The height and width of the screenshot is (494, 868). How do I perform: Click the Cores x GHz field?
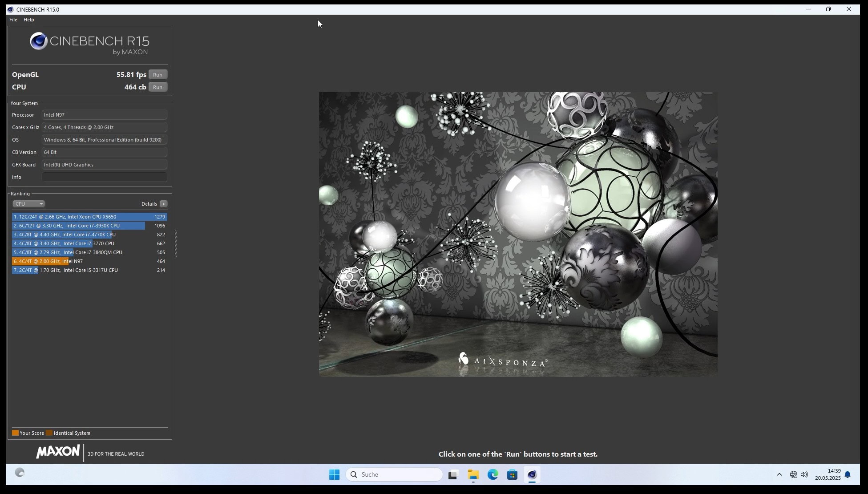[105, 127]
